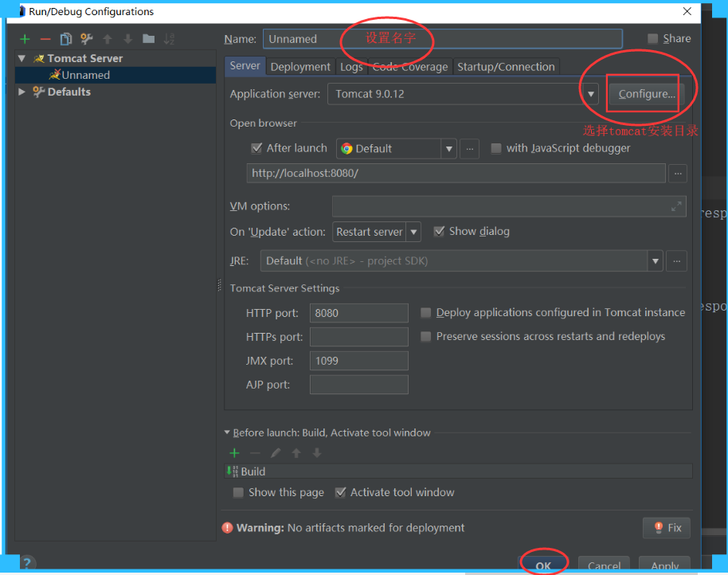
Task: Sort configurations alphabetically icon
Action: pos(169,38)
